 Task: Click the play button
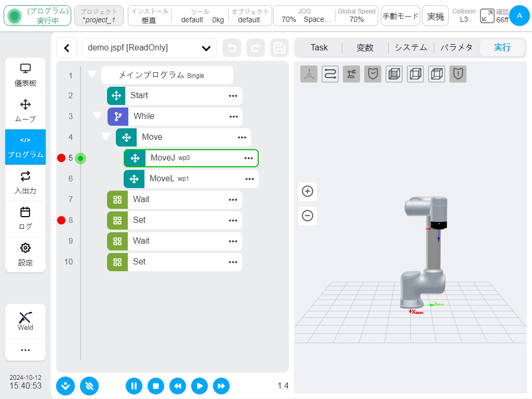pos(199,386)
